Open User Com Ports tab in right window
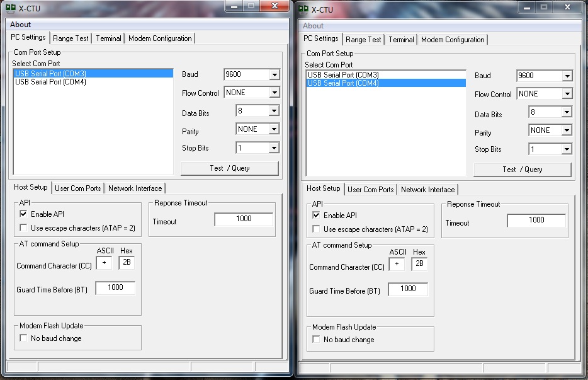Image resolution: width=588 pixels, height=380 pixels. coord(371,190)
